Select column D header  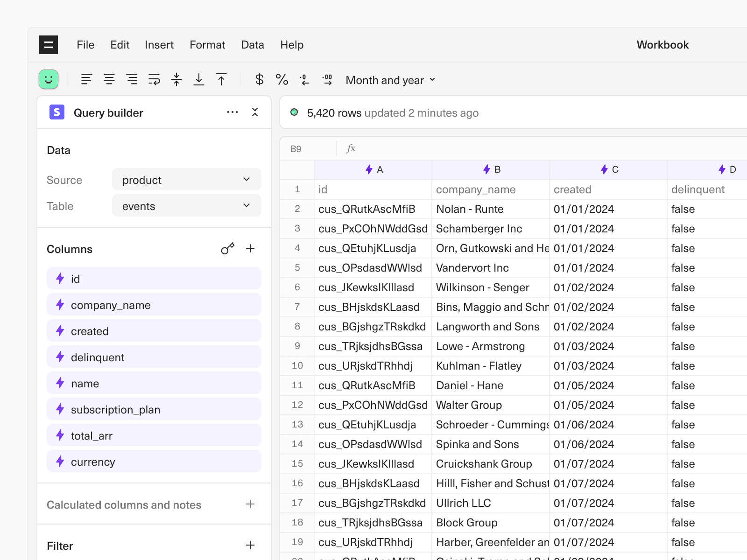coord(707,169)
